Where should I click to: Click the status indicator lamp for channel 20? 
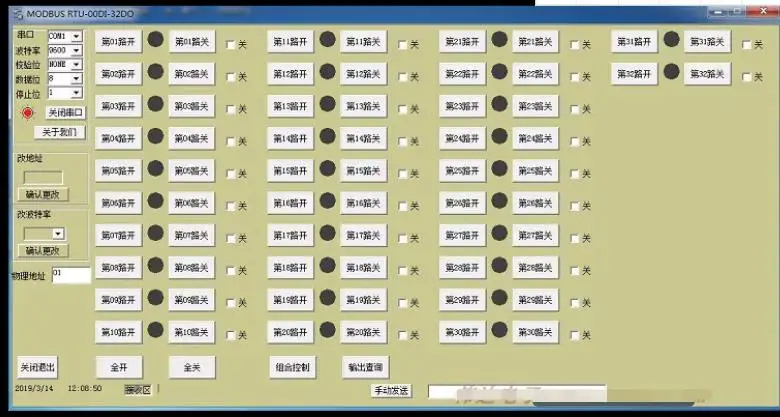(327, 329)
